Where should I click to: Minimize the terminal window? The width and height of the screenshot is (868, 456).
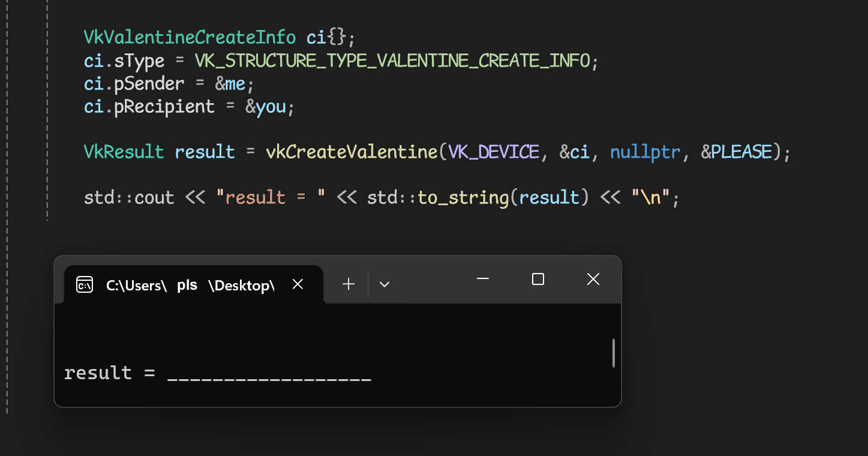pos(483,279)
